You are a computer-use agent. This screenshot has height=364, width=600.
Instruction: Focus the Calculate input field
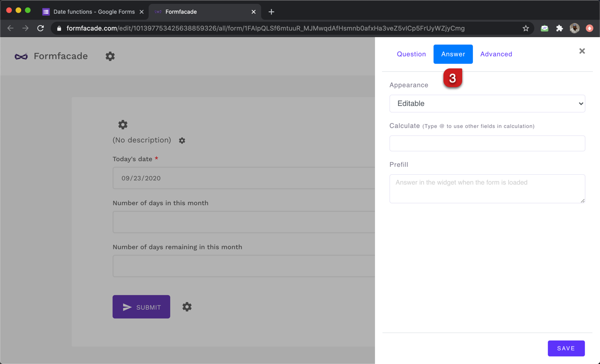(x=487, y=143)
